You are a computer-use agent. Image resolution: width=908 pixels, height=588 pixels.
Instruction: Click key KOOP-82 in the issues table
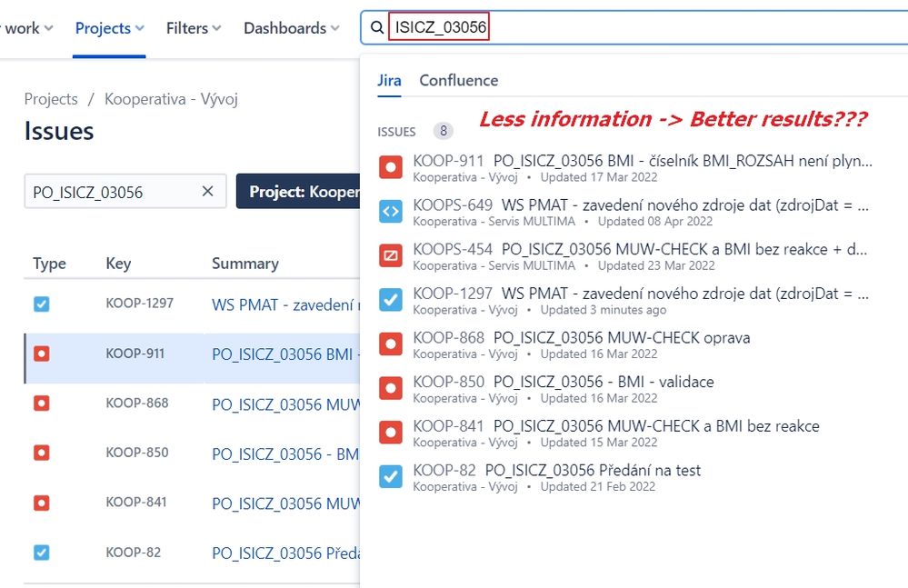pyautogui.click(x=134, y=553)
